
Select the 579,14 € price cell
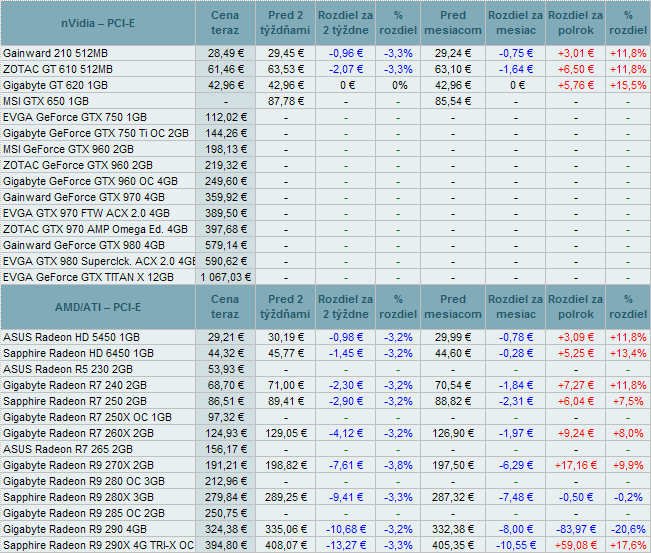pos(225,245)
